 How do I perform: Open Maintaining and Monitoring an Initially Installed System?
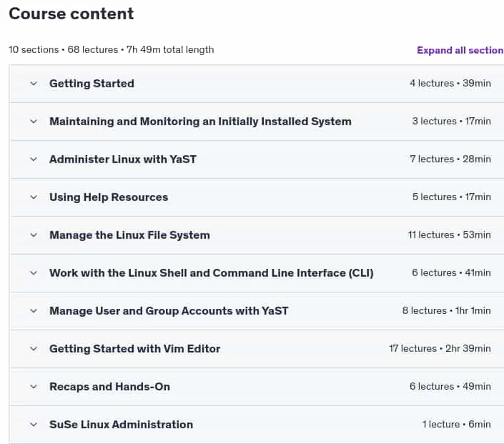click(200, 122)
